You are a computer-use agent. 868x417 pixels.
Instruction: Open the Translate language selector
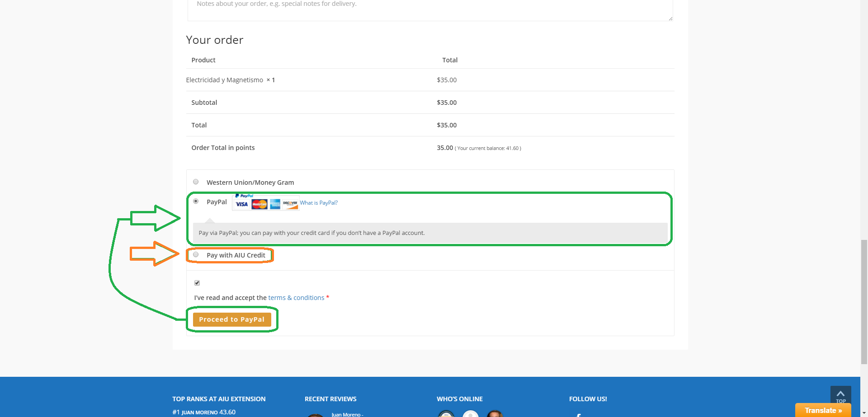click(823, 410)
